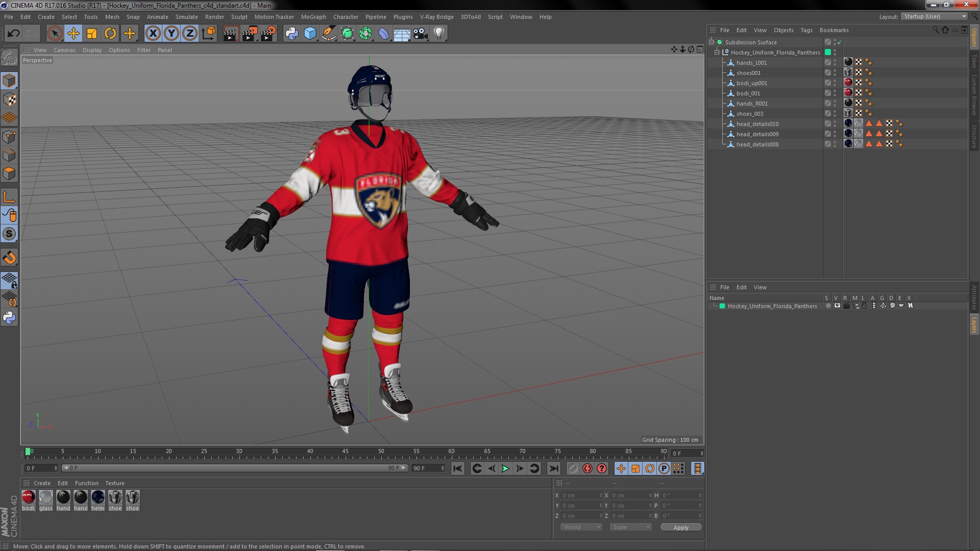This screenshot has width=980, height=551.
Task: Add a Cube primitive object
Action: click(x=310, y=34)
